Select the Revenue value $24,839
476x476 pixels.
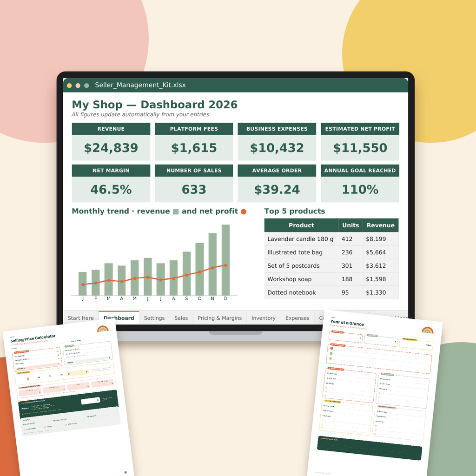click(111, 148)
